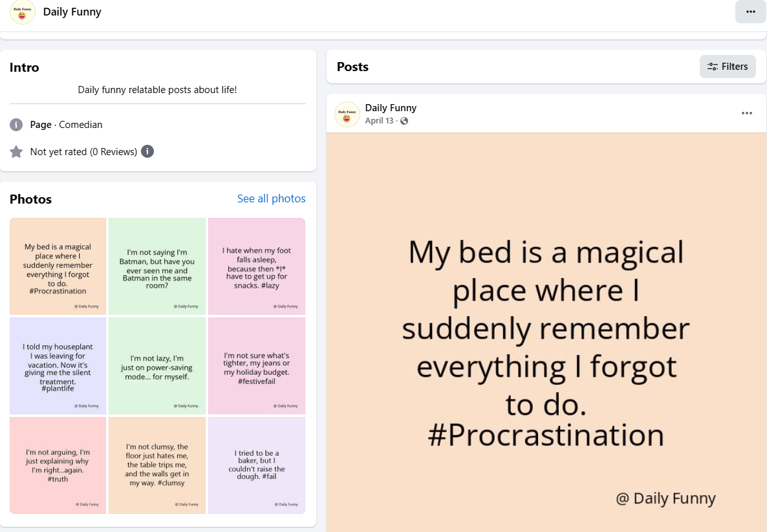
Task: Click the public globe icon on the post
Action: click(x=404, y=121)
